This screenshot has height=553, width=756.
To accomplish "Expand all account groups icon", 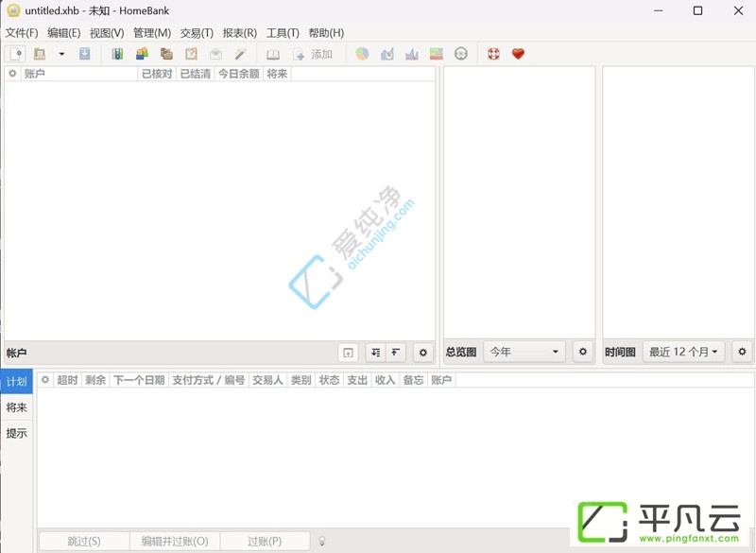I will click(375, 353).
